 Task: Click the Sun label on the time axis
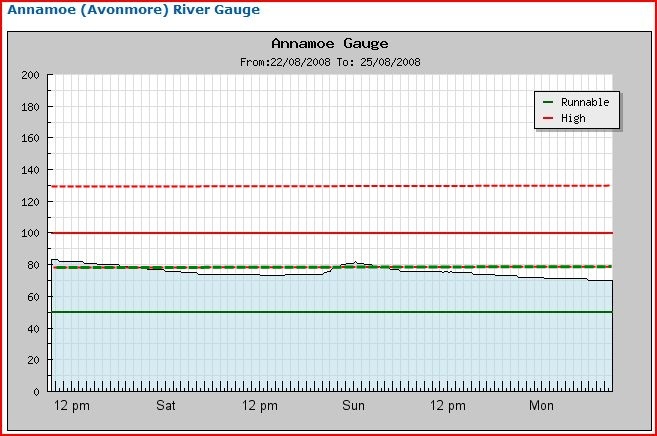[353, 405]
